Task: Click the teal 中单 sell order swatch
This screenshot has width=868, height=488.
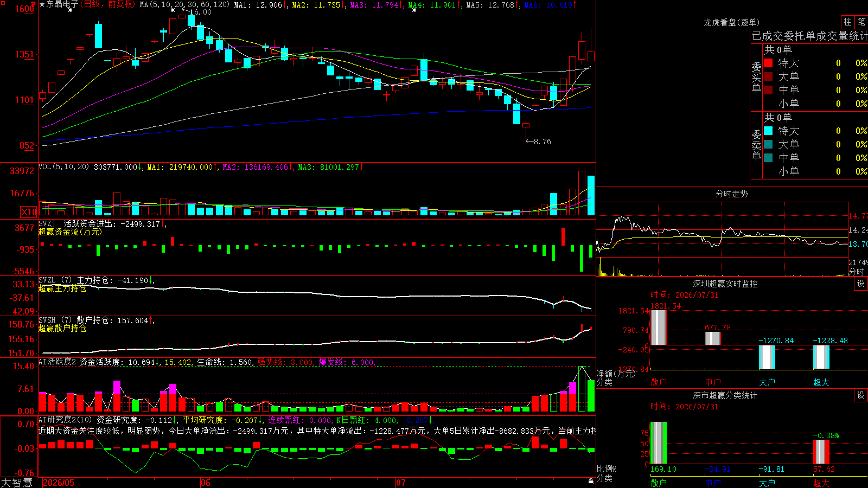Action: [x=768, y=158]
